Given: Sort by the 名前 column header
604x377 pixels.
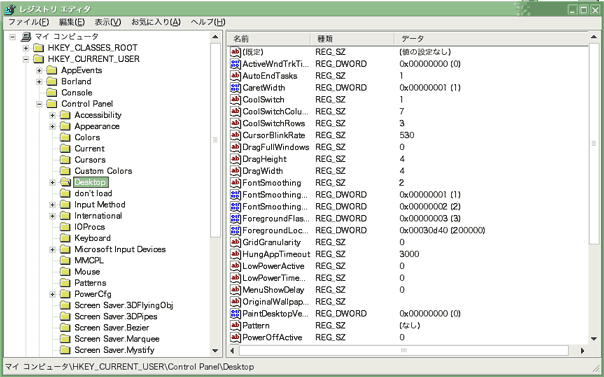Looking at the screenshot, I should [269, 39].
